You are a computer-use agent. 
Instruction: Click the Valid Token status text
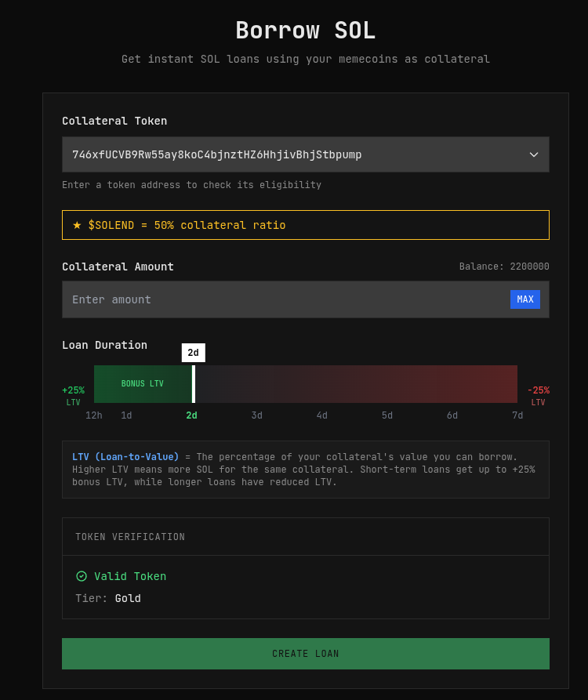[130, 576]
